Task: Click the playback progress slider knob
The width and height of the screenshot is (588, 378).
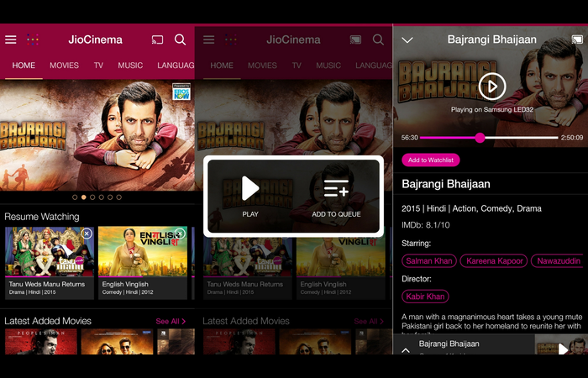Action: [480, 138]
